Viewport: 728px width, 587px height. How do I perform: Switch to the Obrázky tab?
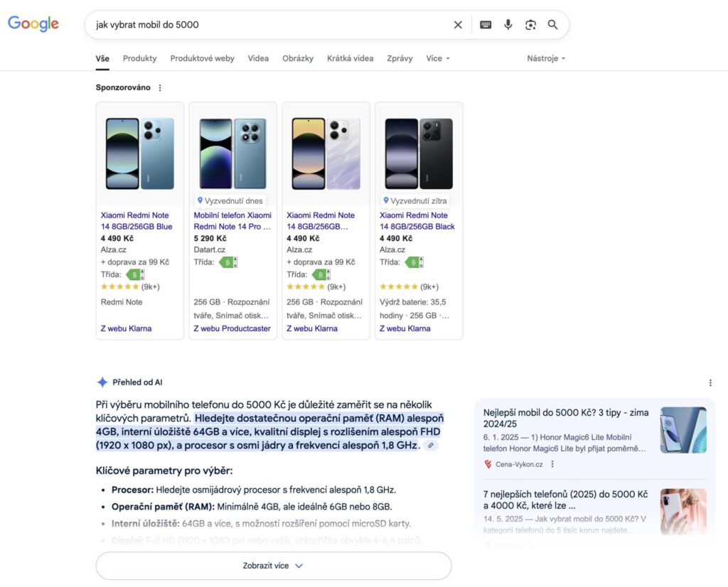tap(298, 58)
